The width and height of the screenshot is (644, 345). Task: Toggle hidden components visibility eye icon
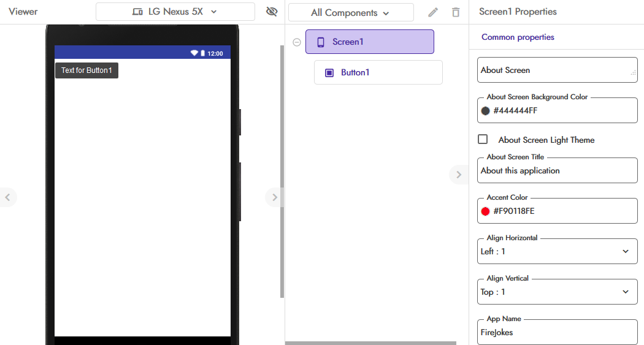point(272,12)
